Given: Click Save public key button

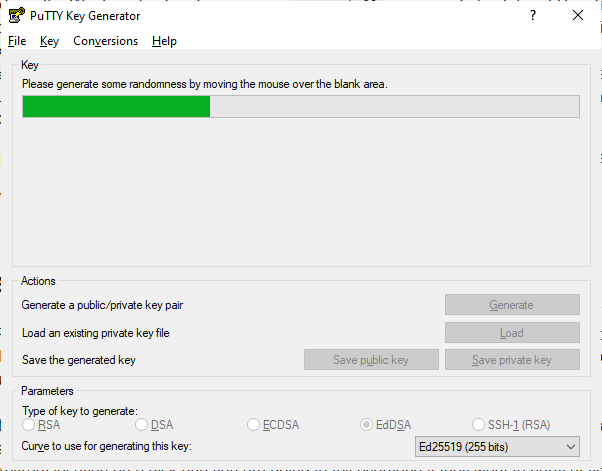Looking at the screenshot, I should tap(371, 360).
